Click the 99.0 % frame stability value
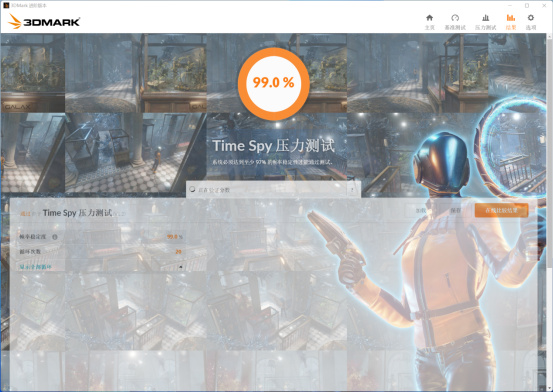Image resolution: width=553 pixels, height=392 pixels. tap(175, 237)
